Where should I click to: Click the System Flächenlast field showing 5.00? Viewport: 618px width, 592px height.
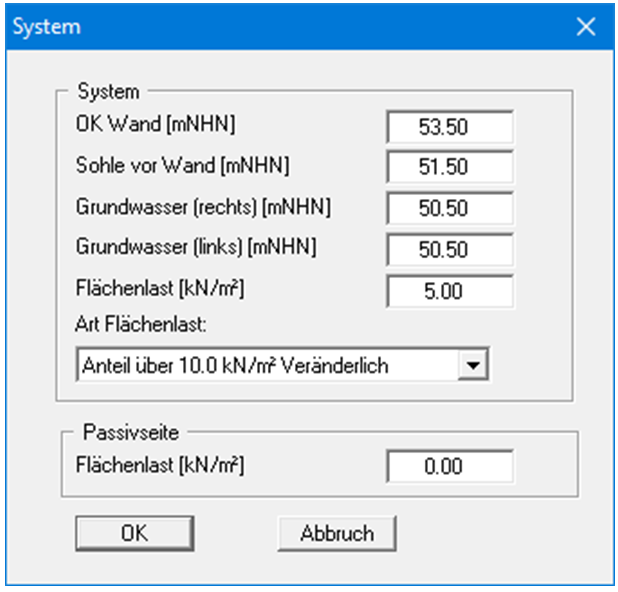point(449,292)
